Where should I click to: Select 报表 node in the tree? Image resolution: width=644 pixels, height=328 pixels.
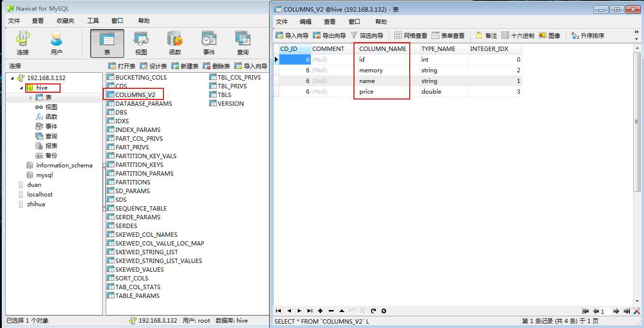click(x=51, y=146)
